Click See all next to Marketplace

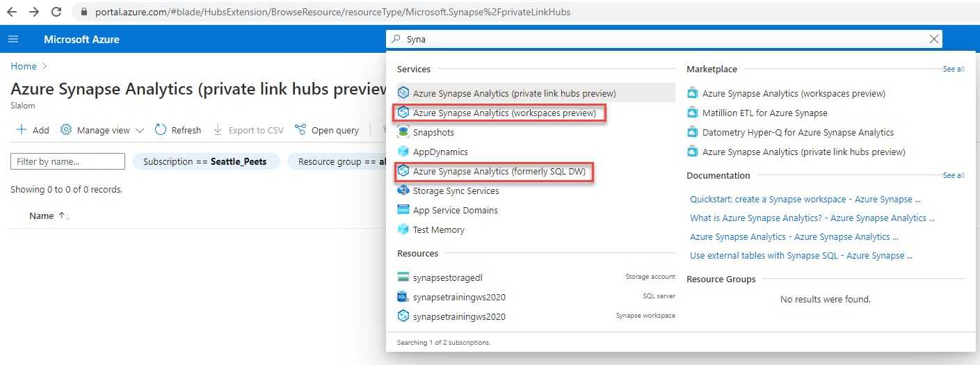(x=954, y=70)
